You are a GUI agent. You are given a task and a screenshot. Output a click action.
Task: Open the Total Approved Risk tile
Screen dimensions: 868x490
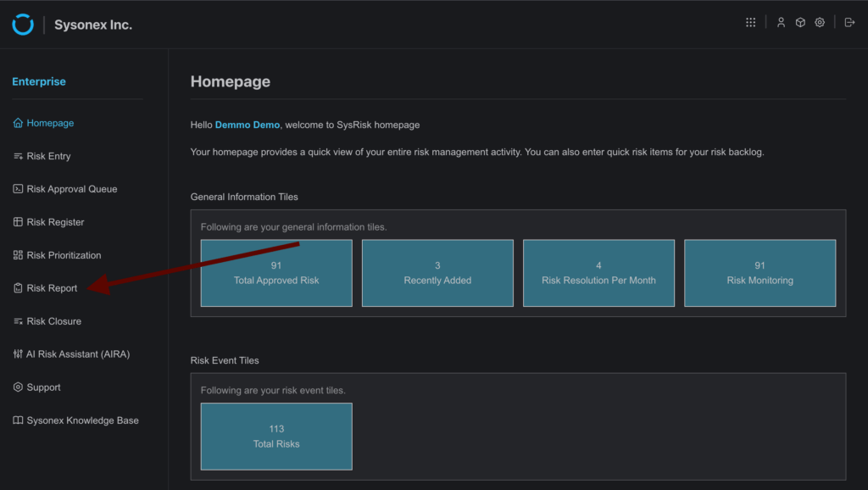click(276, 273)
